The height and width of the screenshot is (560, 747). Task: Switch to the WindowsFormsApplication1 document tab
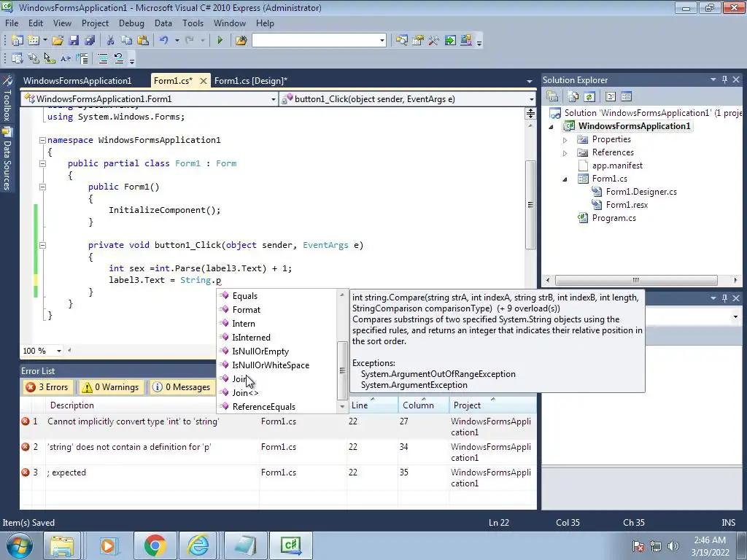coord(77,80)
